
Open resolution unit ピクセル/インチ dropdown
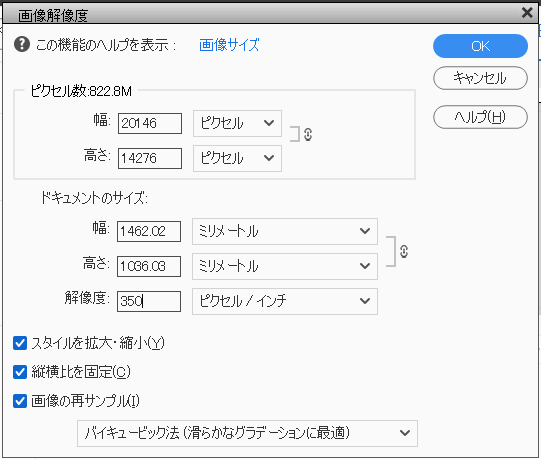tap(285, 301)
